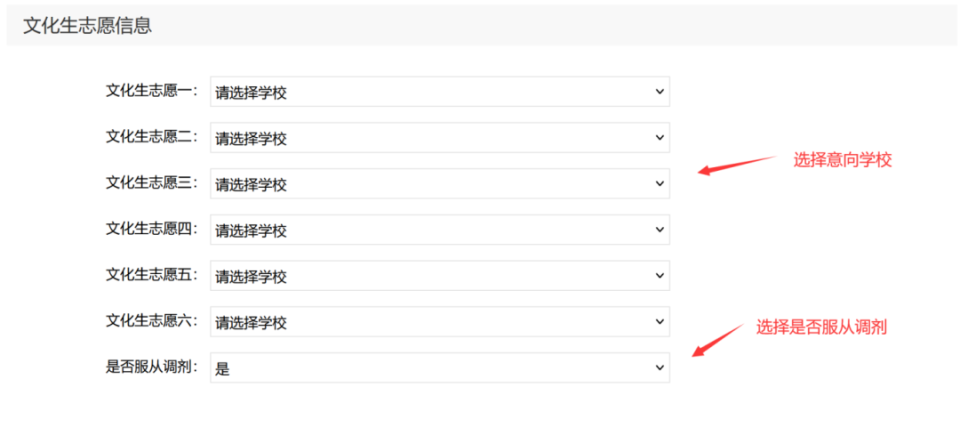Expand the 文化生志愿六 school selector
This screenshot has width=960, height=428.
tap(438, 322)
